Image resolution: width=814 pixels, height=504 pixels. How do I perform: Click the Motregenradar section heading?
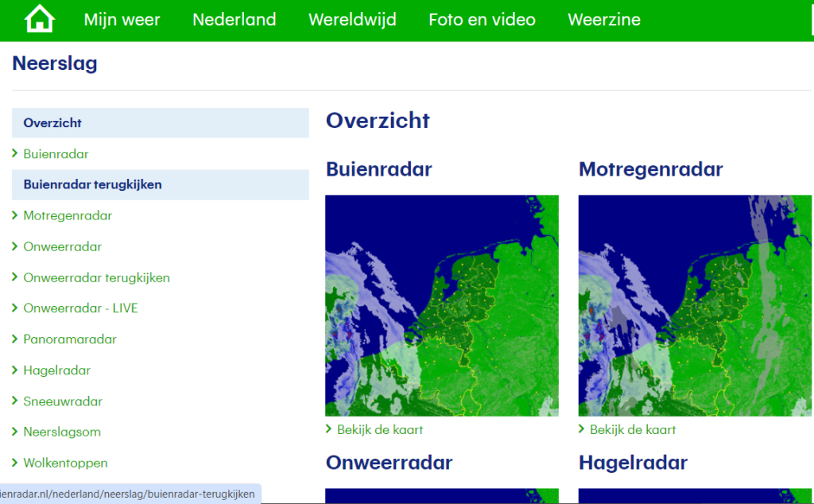tap(650, 170)
